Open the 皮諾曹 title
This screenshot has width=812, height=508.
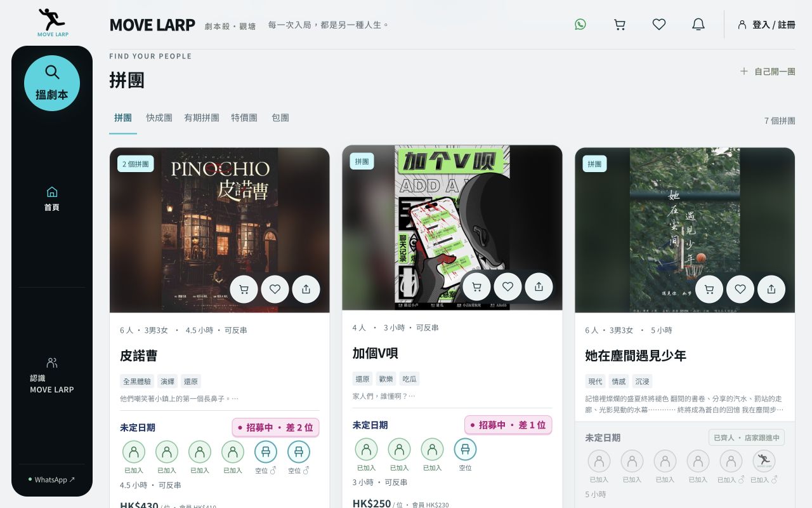tap(139, 356)
